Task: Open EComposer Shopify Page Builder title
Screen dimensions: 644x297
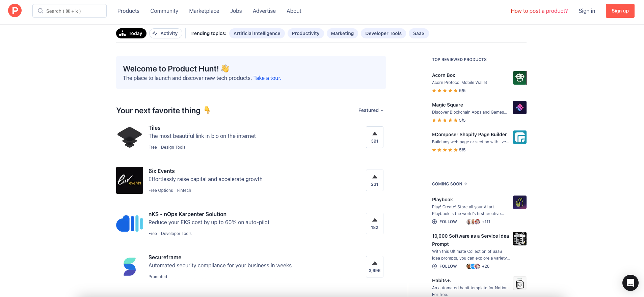Action: (469, 135)
